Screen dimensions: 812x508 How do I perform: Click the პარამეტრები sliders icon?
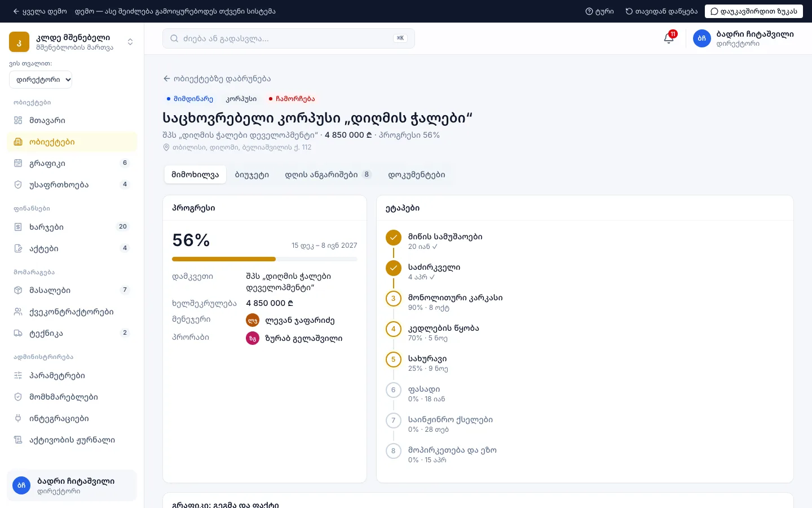click(18, 375)
